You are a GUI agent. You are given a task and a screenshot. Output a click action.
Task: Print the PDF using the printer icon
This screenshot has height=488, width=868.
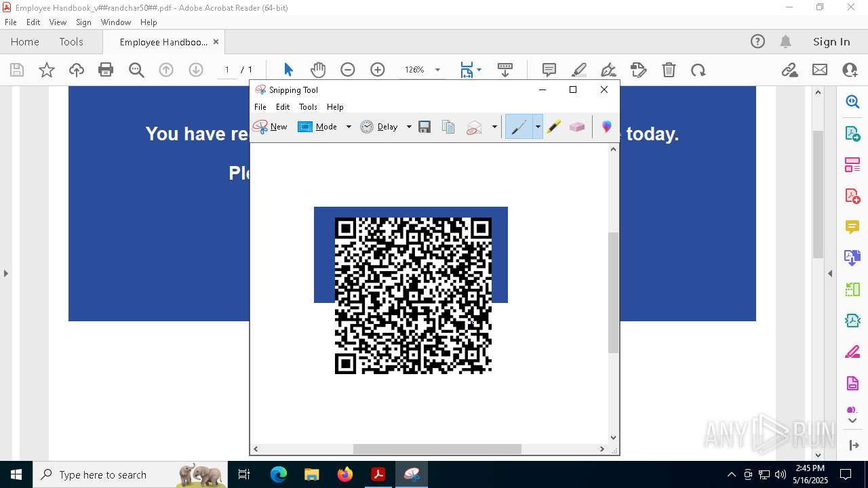tap(106, 70)
